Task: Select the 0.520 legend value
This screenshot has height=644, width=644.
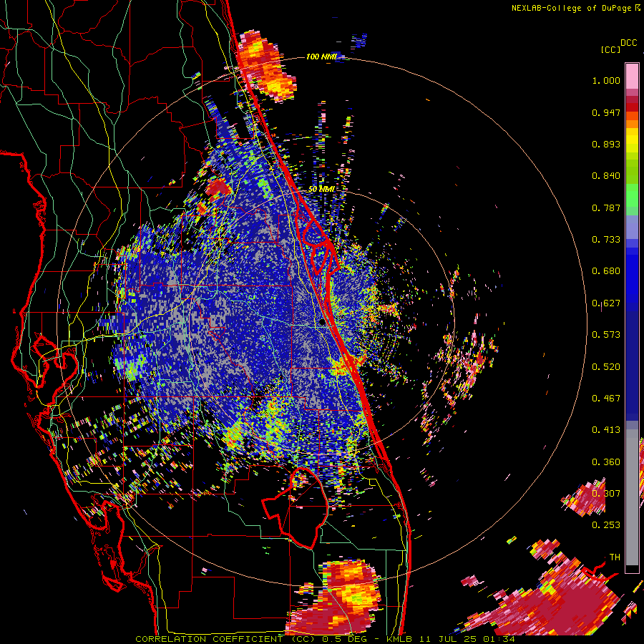Action: coord(606,367)
